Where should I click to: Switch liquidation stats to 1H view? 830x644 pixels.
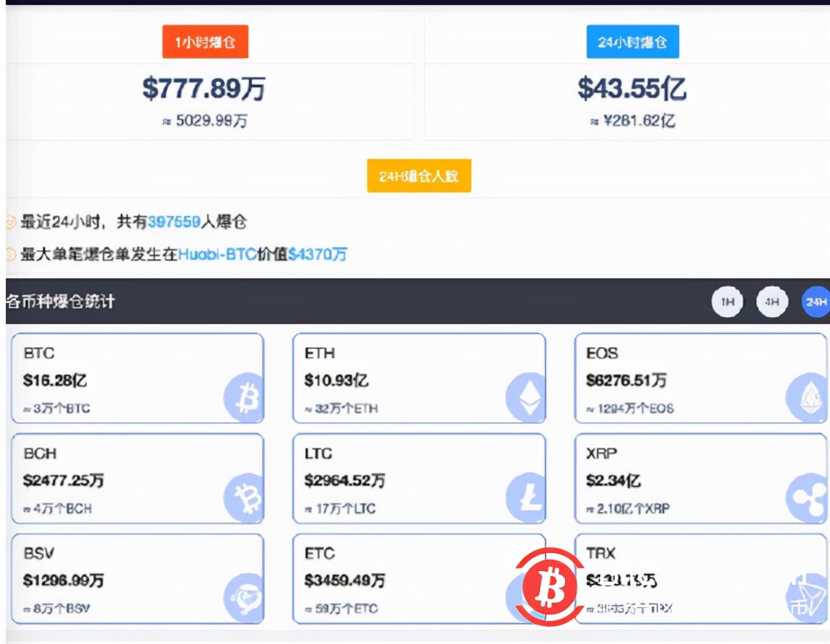tap(727, 302)
